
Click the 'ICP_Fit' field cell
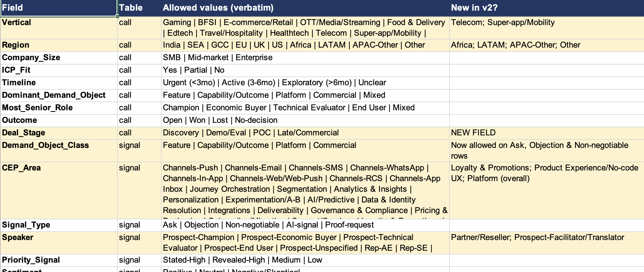coord(59,71)
